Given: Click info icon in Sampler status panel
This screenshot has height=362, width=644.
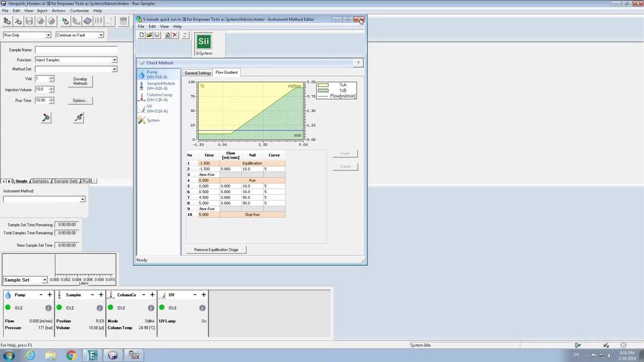Looking at the screenshot, I should tap(100, 308).
